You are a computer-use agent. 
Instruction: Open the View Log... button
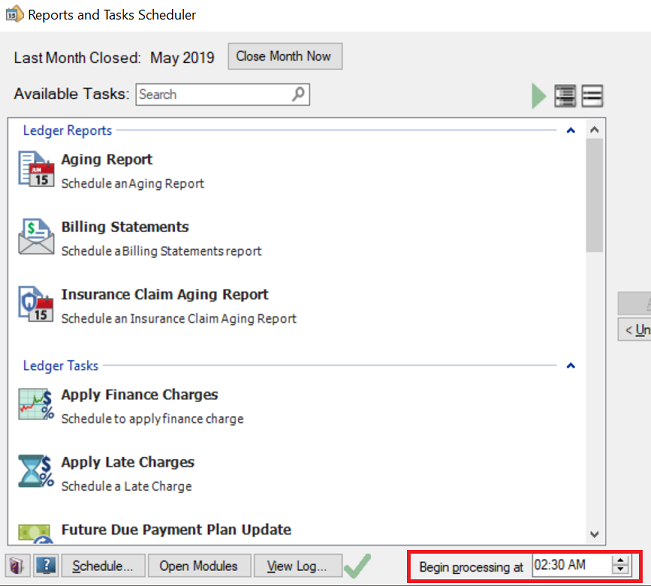click(x=298, y=566)
